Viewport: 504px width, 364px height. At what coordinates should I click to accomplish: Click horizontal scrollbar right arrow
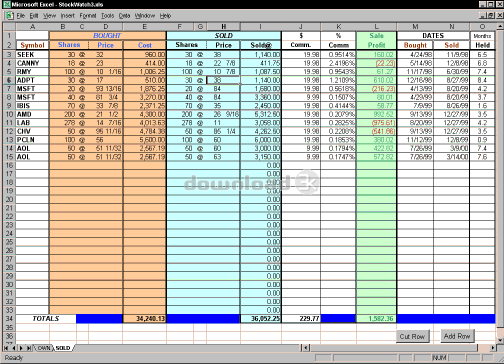[493, 348]
